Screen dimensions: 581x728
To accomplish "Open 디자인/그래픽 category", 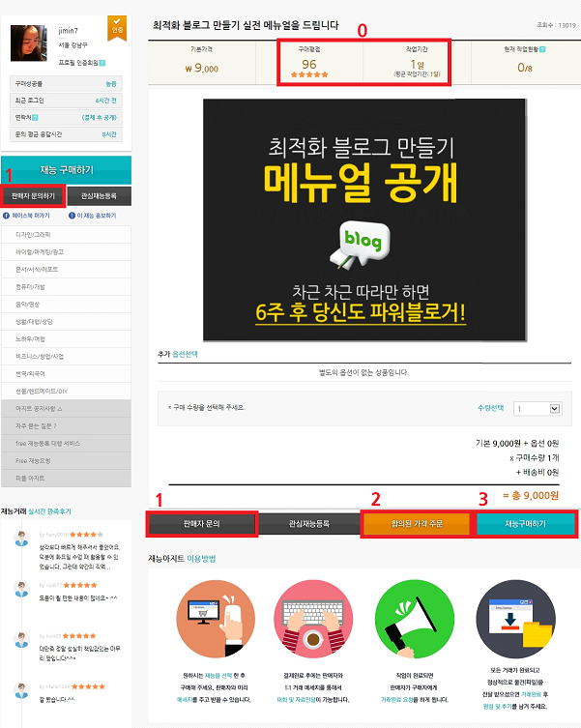I will (x=66, y=235).
